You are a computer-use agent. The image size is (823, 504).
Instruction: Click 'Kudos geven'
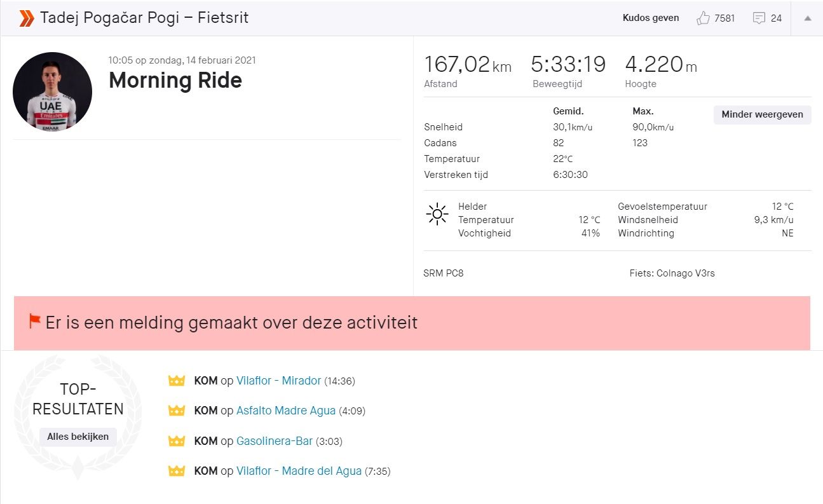pyautogui.click(x=650, y=18)
